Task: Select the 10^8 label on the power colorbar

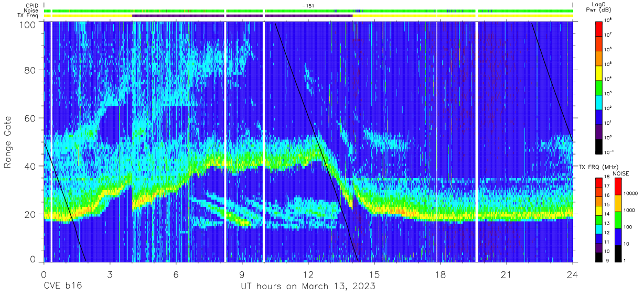Action: click(608, 20)
